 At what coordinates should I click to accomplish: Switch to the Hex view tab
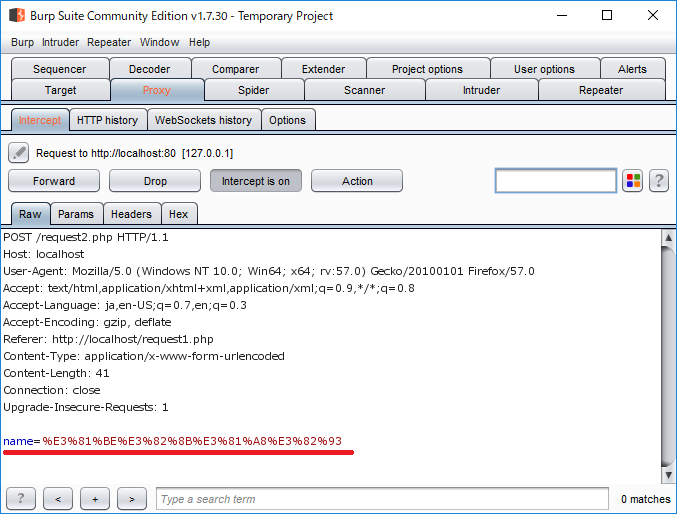[x=178, y=214]
